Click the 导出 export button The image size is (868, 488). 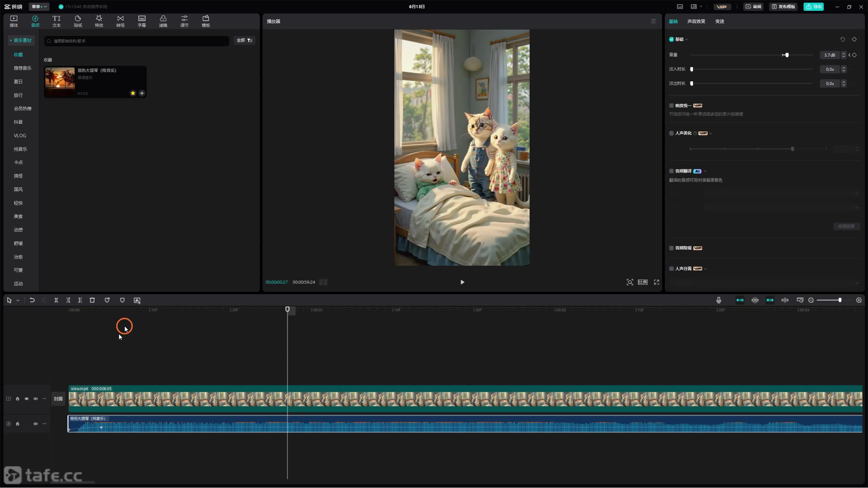pyautogui.click(x=813, y=6)
